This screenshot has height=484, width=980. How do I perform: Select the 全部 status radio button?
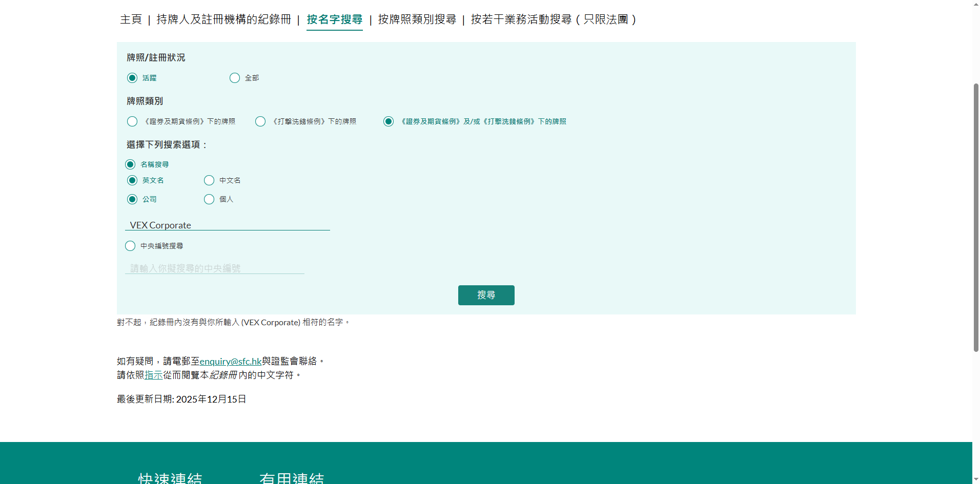[235, 78]
